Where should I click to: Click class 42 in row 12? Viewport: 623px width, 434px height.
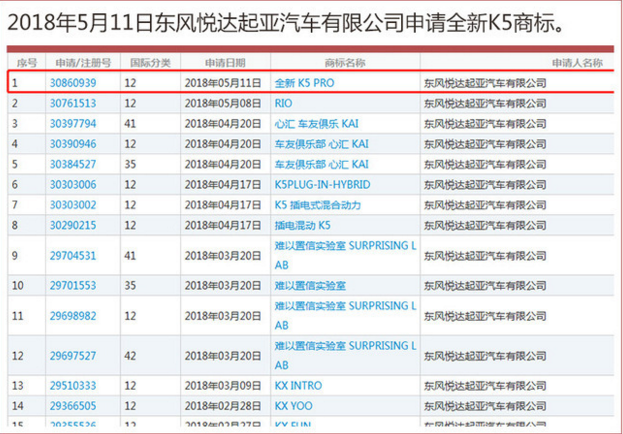pos(130,356)
